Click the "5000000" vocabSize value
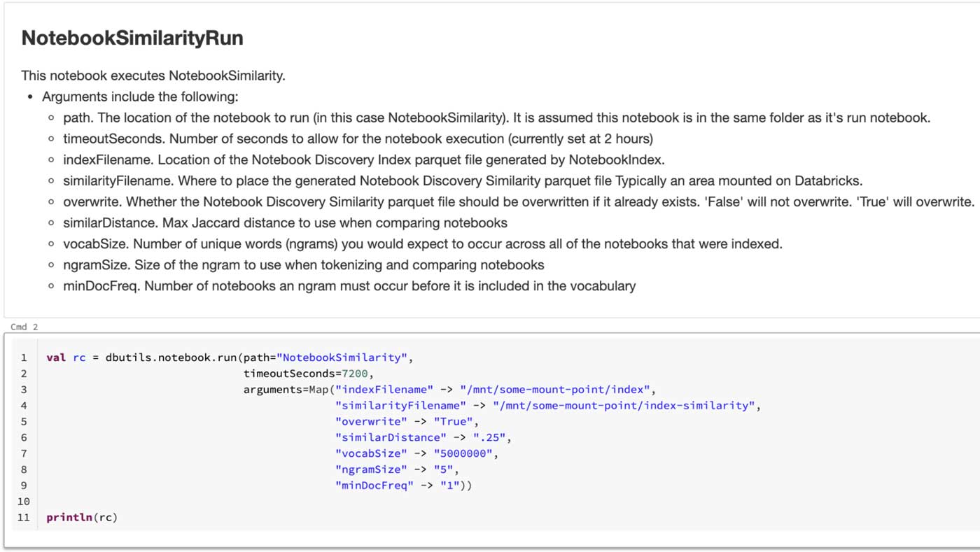Image resolution: width=980 pixels, height=552 pixels. point(464,453)
